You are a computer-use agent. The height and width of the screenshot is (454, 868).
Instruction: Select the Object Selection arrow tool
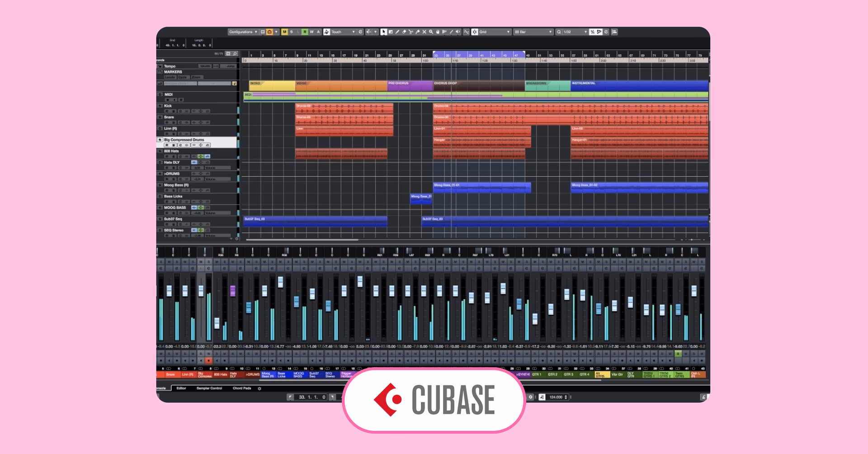click(384, 32)
